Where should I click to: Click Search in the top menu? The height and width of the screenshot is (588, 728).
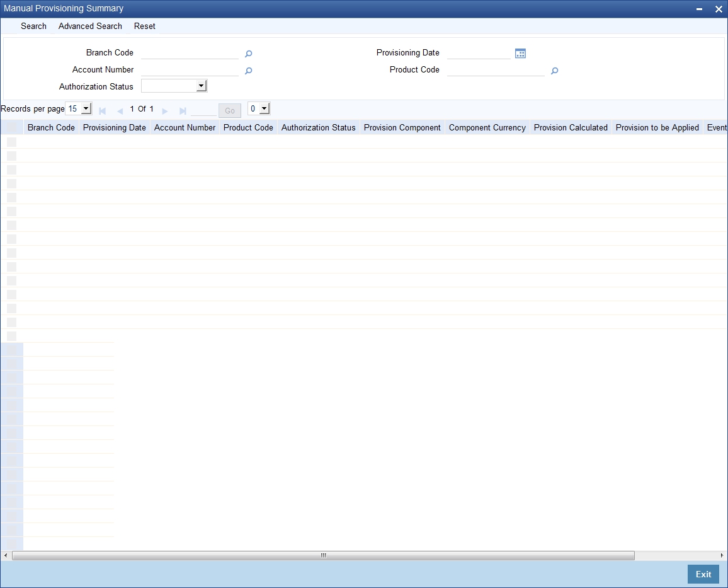click(33, 26)
